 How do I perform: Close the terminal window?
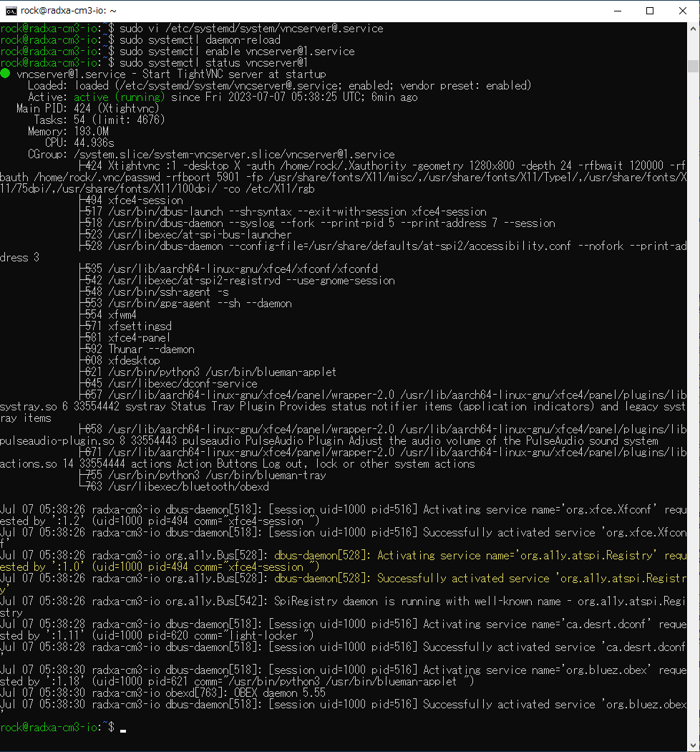tap(683, 11)
